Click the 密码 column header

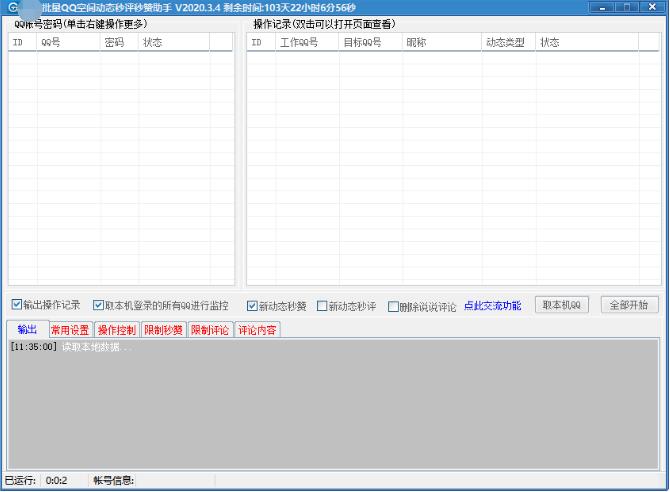[x=119, y=42]
